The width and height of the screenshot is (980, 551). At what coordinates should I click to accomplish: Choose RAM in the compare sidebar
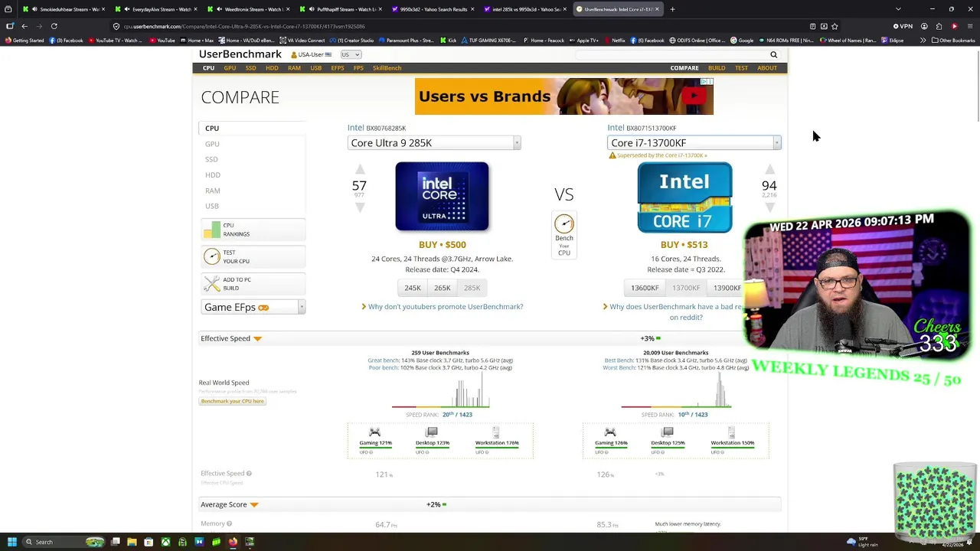pos(213,191)
